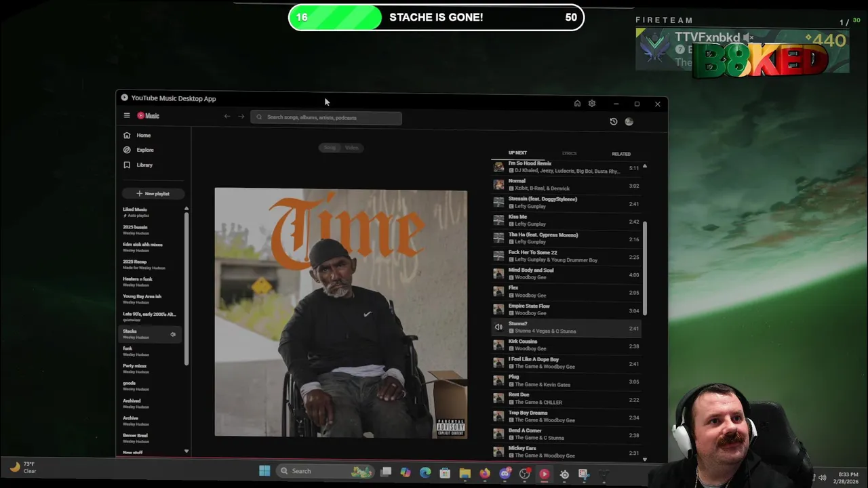
Task: Play Trap Boy Dreams from queue
Action: point(566,417)
